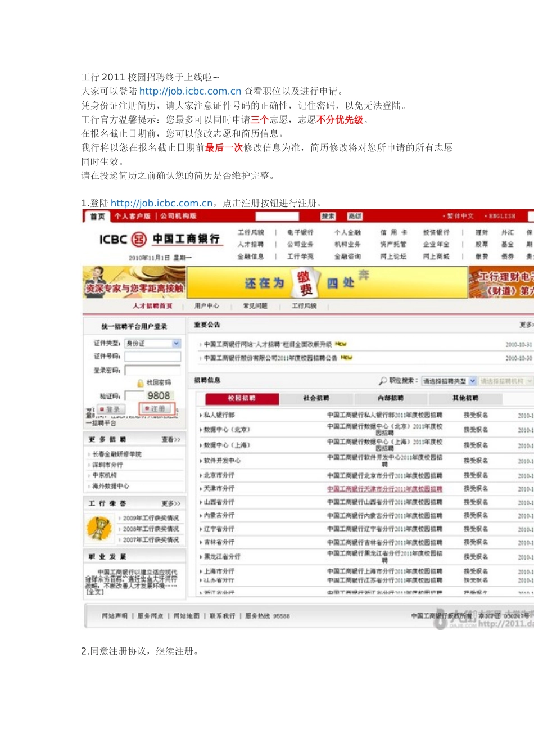Screen dimensions: 534x756
Task: Switch language to 繁体中文
Action: coord(459,217)
